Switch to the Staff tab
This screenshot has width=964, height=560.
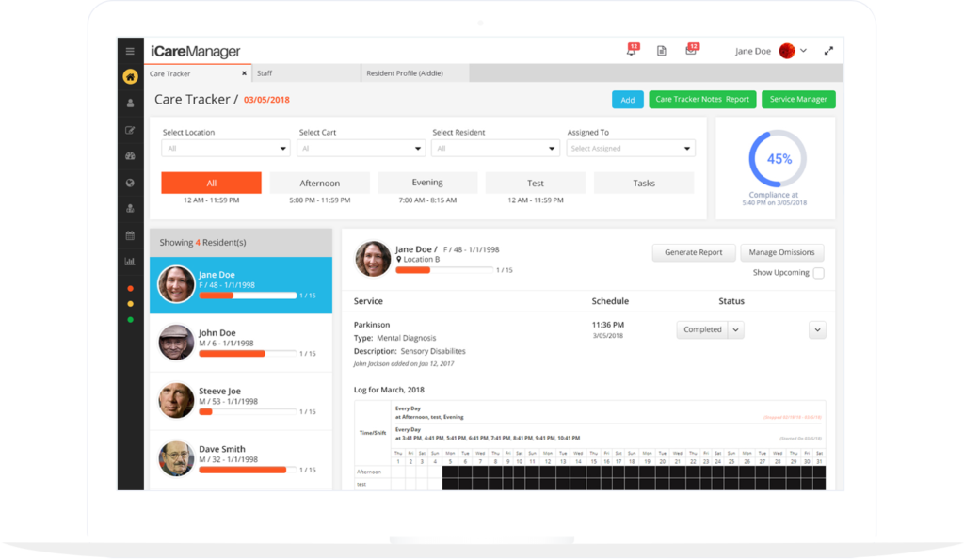(x=306, y=73)
